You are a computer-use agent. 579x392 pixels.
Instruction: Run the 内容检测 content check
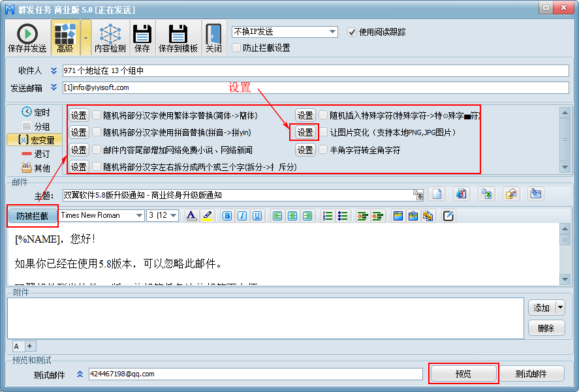(x=110, y=38)
